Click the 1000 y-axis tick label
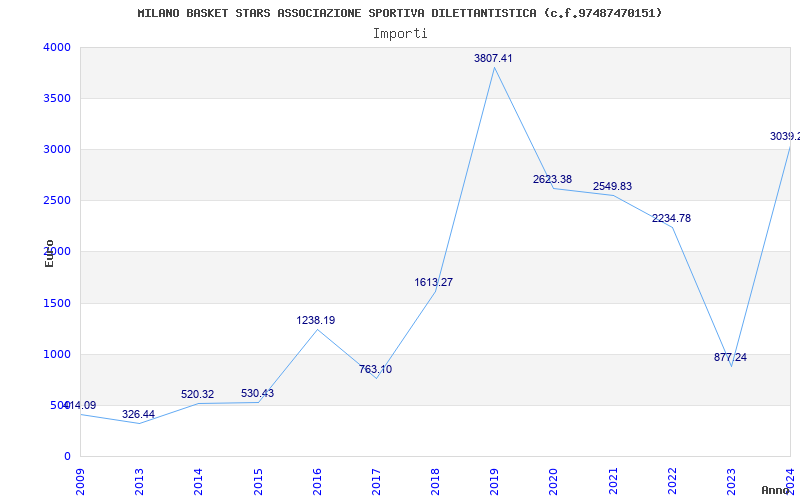The image size is (800, 500). 55,355
